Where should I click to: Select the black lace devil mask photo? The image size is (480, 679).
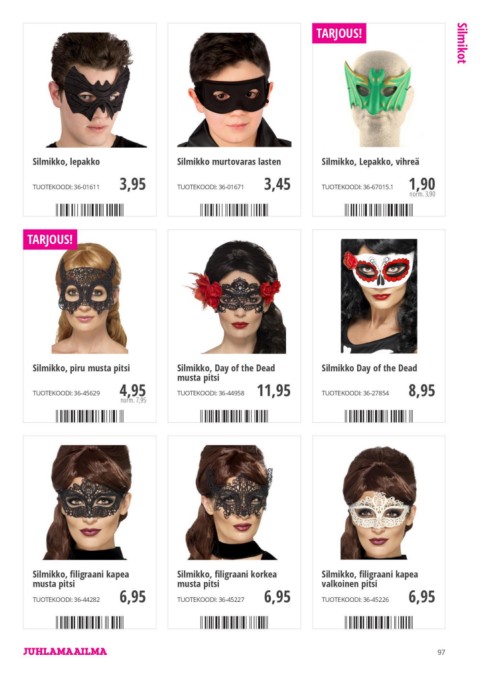89,298
